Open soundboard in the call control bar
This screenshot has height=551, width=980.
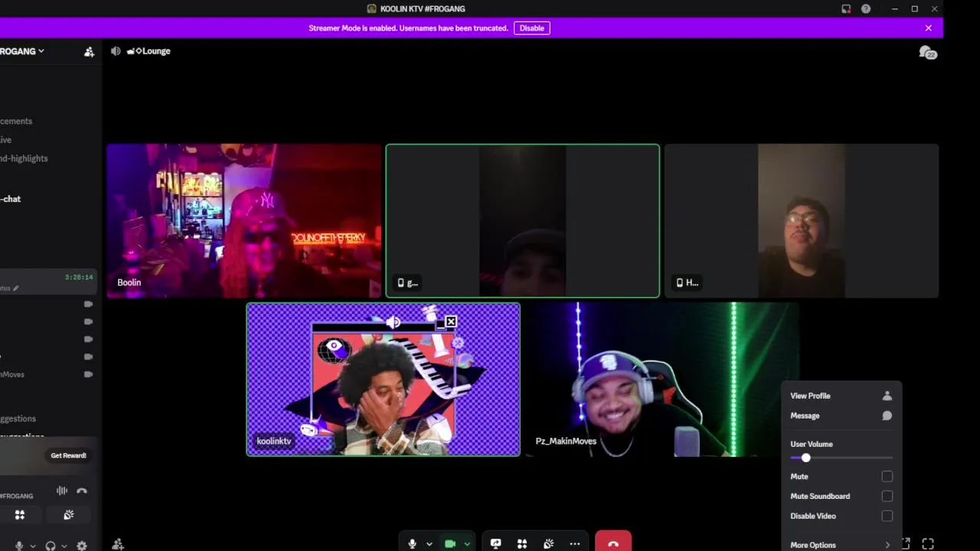(x=548, y=543)
